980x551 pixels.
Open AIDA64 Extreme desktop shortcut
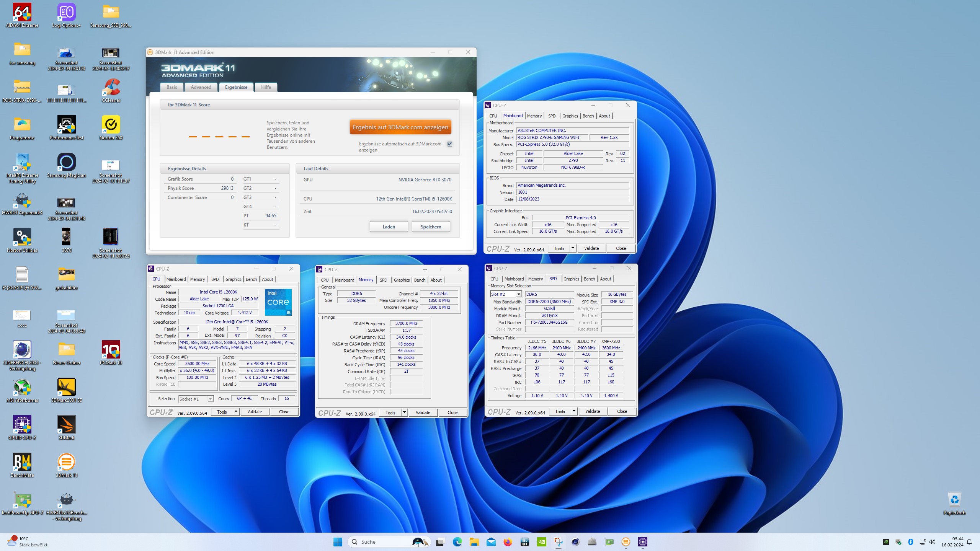click(22, 16)
